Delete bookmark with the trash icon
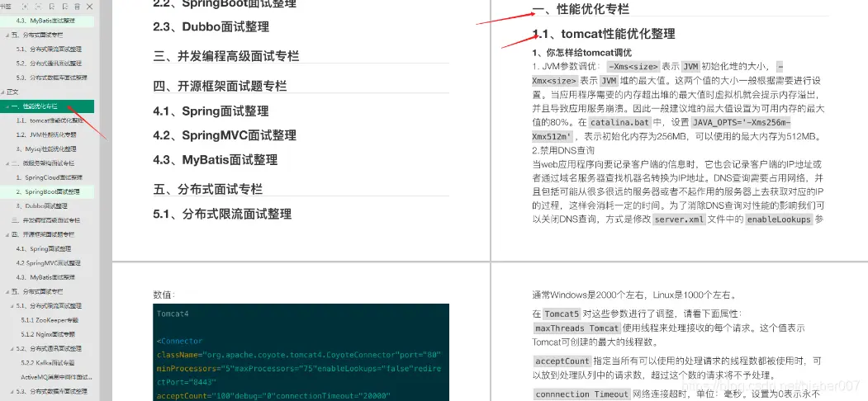The image size is (868, 401). pyautogui.click(x=78, y=6)
